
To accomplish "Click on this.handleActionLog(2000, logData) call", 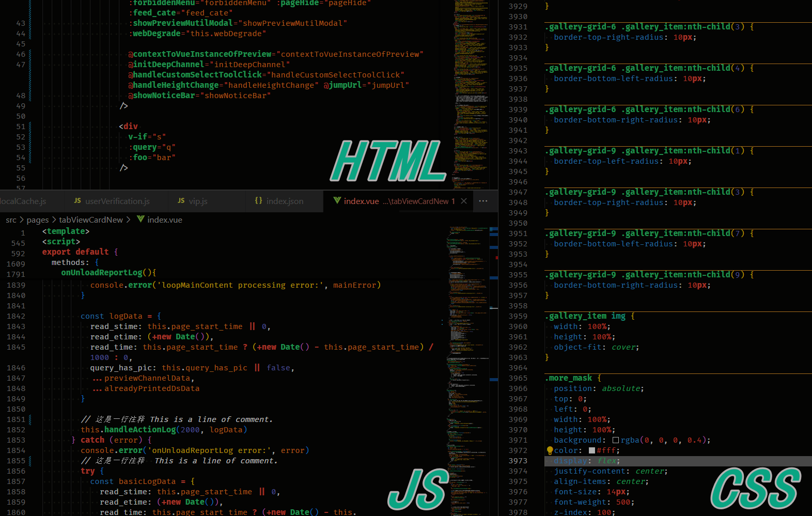I will pos(164,430).
